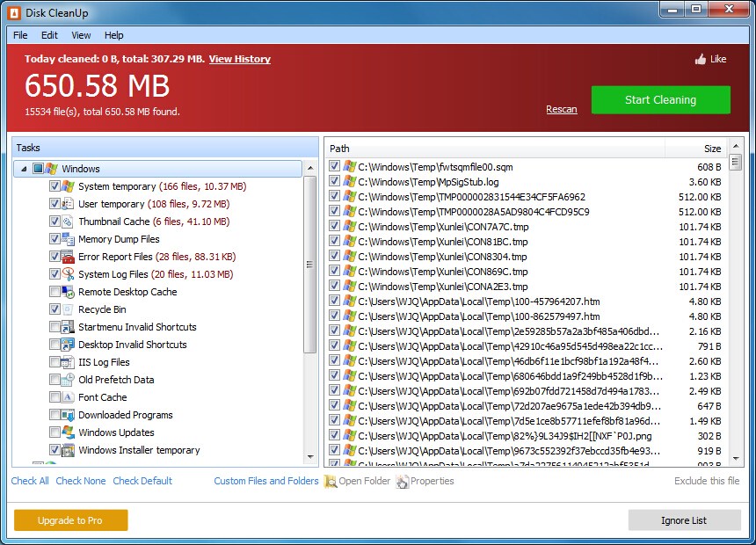This screenshot has width=756, height=545.
Task: Toggle the Windows group tri-state checkbox
Action: click(38, 168)
